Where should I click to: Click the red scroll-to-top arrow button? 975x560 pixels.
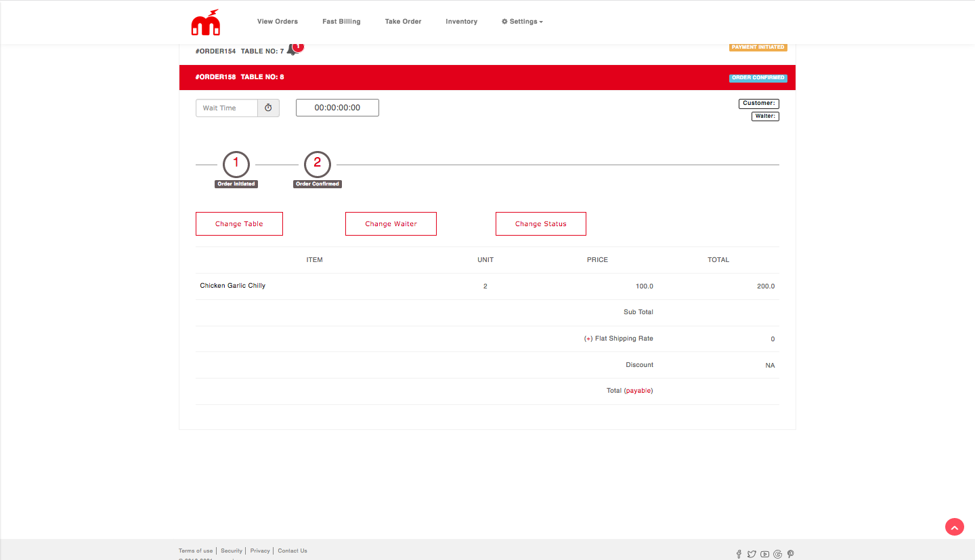955,527
